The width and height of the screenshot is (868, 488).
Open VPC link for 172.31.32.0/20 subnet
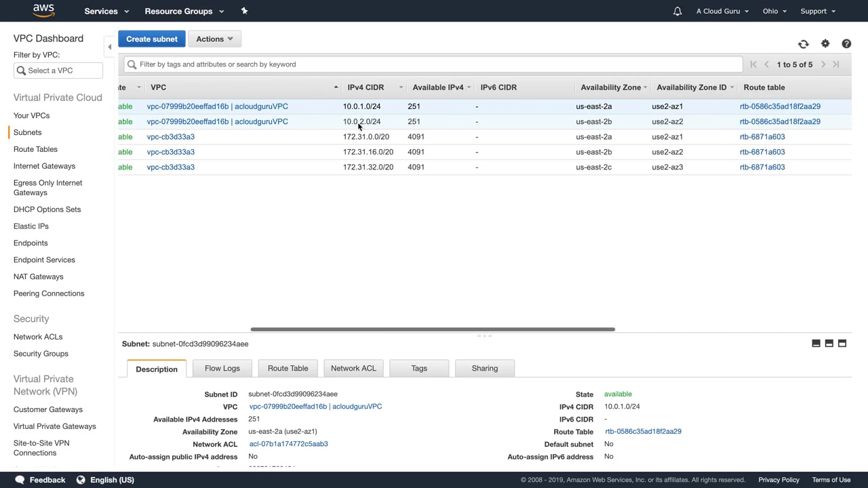[x=171, y=167]
